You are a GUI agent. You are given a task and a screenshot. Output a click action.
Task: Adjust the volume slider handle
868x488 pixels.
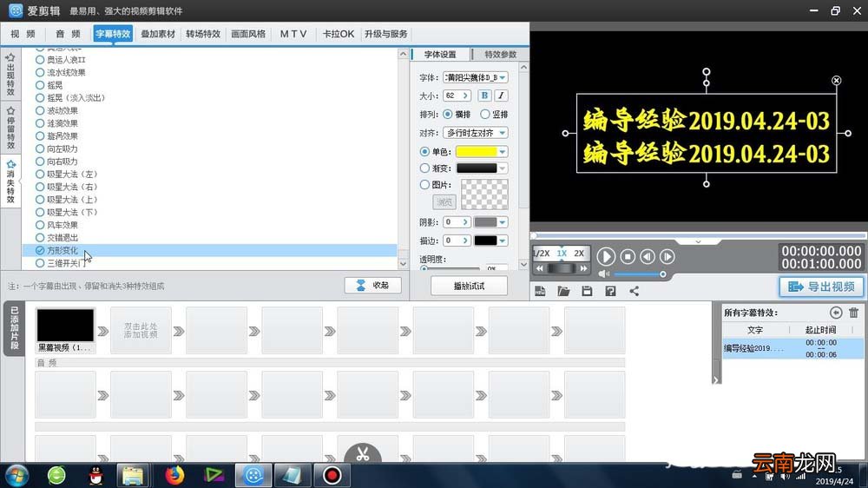pyautogui.click(x=662, y=274)
